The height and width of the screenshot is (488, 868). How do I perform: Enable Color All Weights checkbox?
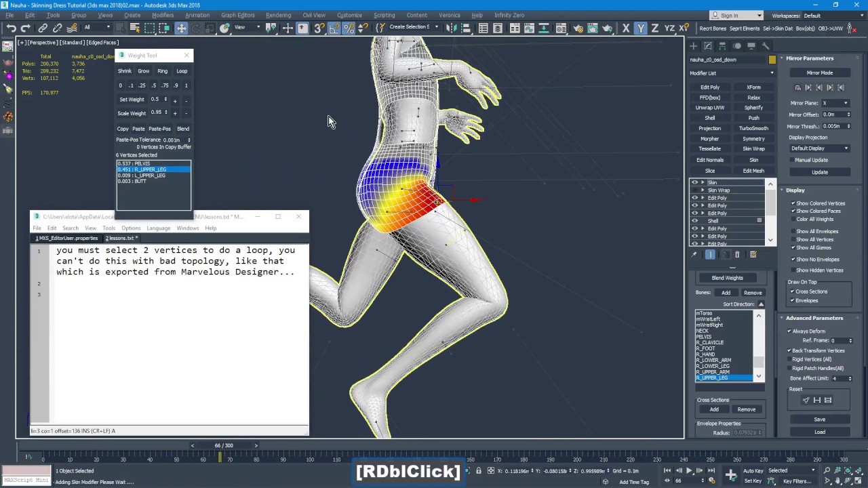click(793, 219)
